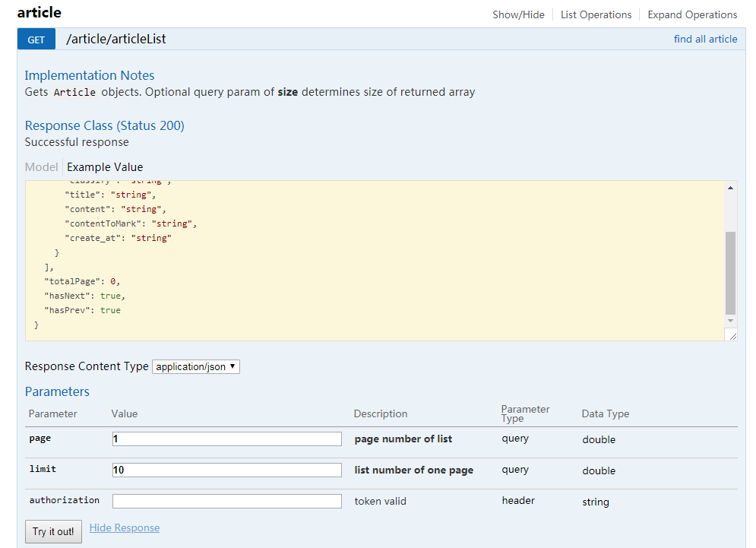This screenshot has height=548, width=756.
Task: Click the "hasPrev": true line in example
Action: click(x=82, y=310)
